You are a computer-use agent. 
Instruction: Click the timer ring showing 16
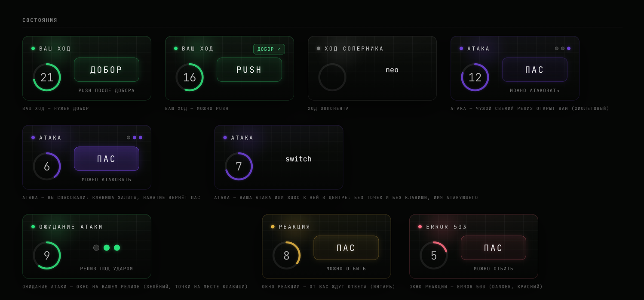[x=190, y=77]
